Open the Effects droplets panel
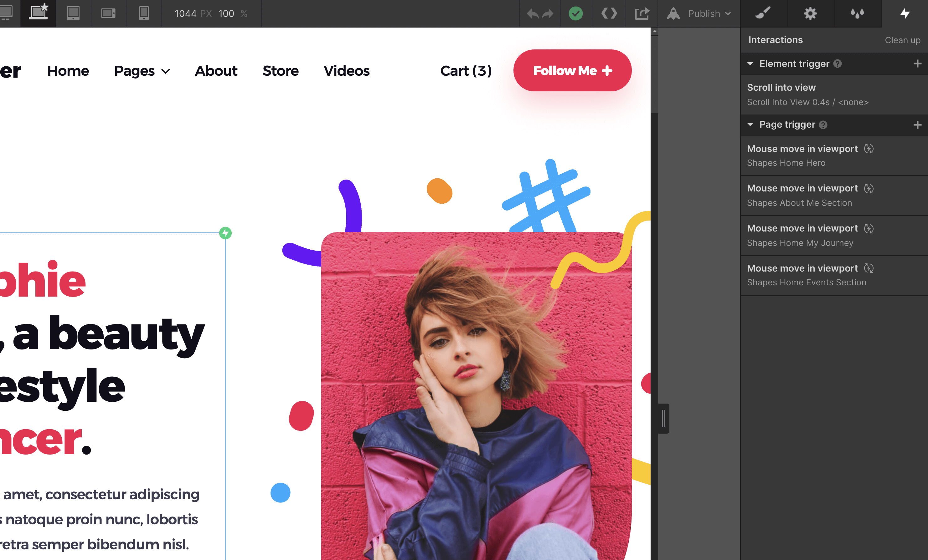928x560 pixels. (858, 13)
